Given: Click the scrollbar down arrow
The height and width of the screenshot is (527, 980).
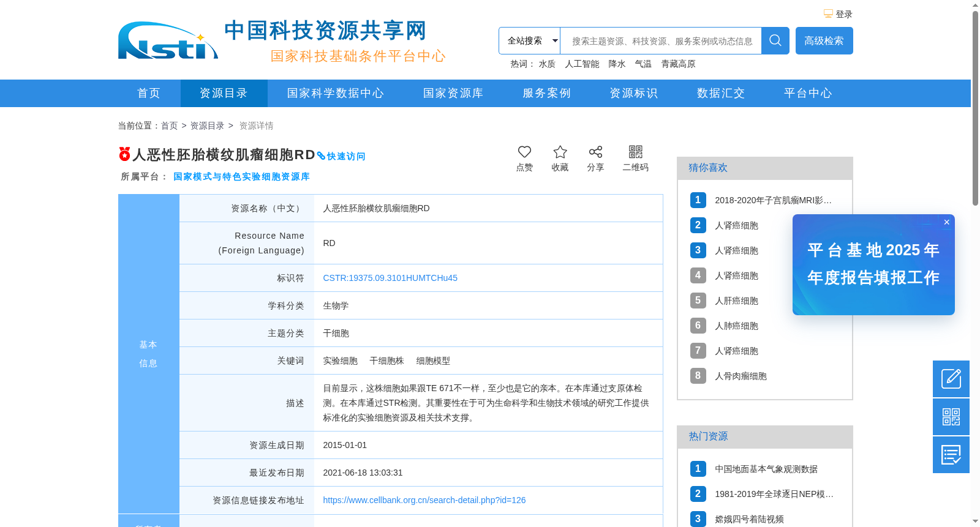Looking at the screenshot, I should 975,521.
